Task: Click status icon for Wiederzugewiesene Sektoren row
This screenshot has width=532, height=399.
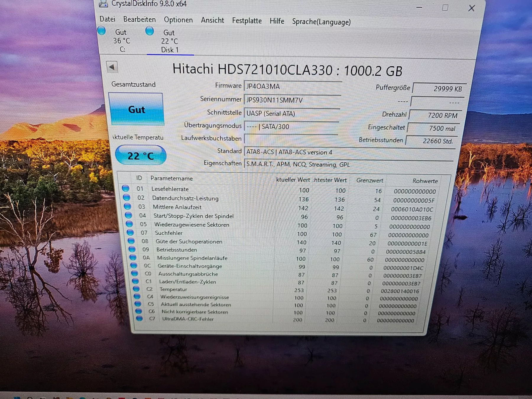Action: [x=129, y=224]
